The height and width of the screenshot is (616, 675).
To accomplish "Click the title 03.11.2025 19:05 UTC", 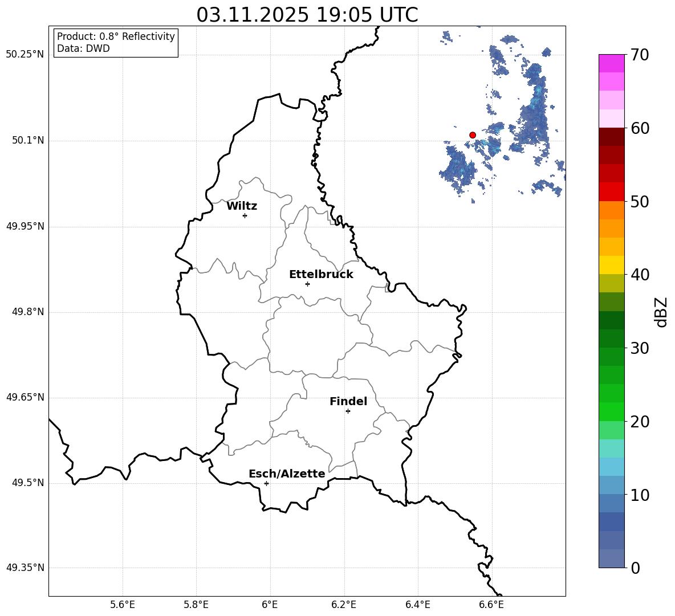I will click(307, 15).
